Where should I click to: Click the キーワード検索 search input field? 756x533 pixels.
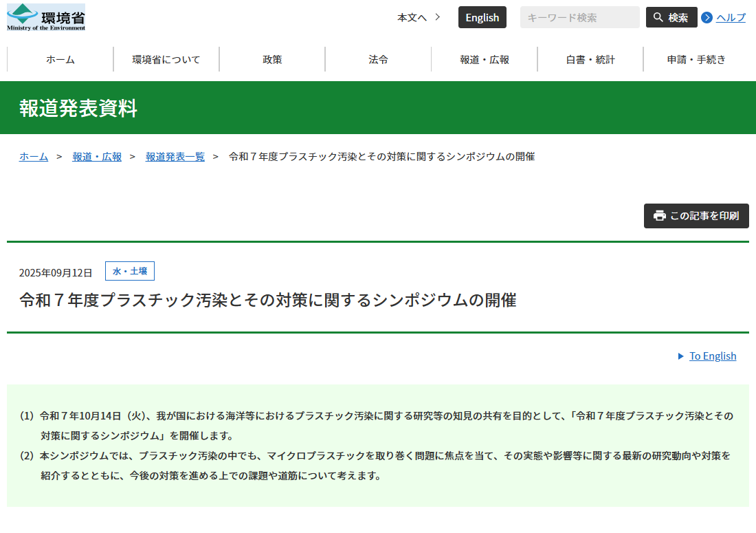[579, 17]
